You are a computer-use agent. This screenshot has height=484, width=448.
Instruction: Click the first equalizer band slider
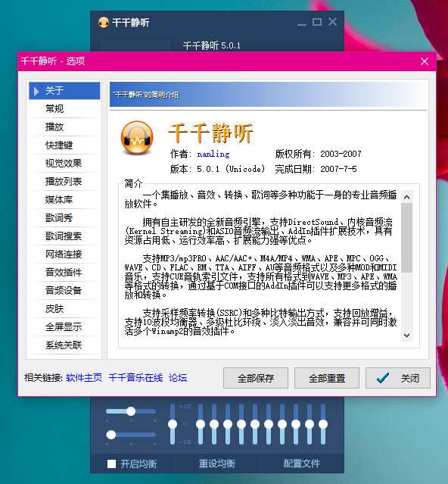tap(201, 424)
